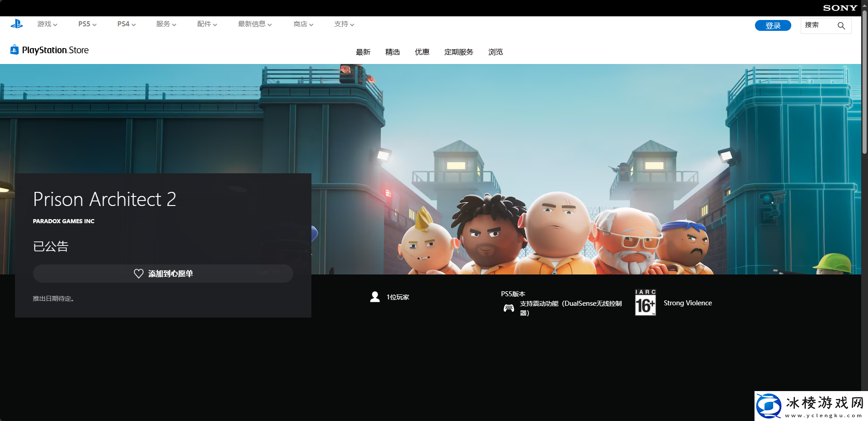
Task: Click the PlayStation Store shopping bag icon
Action: pos(15,50)
